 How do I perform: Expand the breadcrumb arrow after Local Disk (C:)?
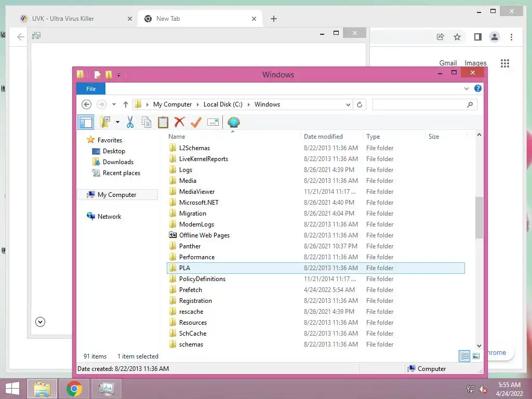[249, 104]
